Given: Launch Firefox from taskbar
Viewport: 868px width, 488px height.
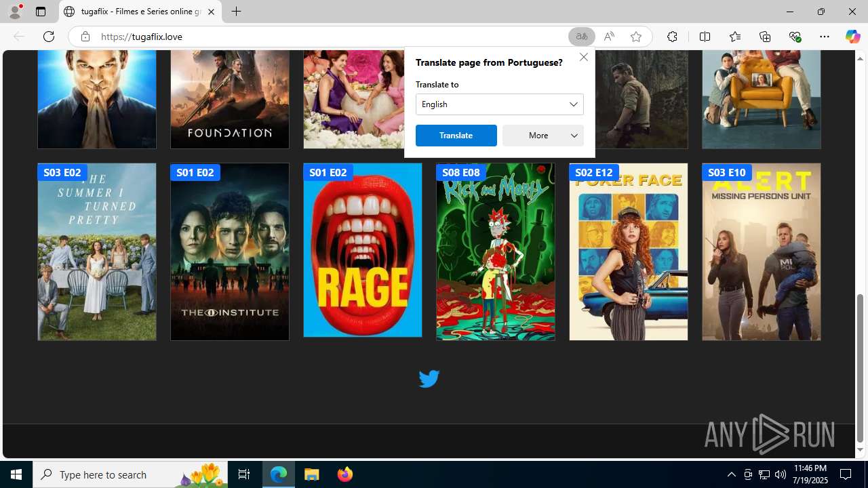Looking at the screenshot, I should point(344,474).
